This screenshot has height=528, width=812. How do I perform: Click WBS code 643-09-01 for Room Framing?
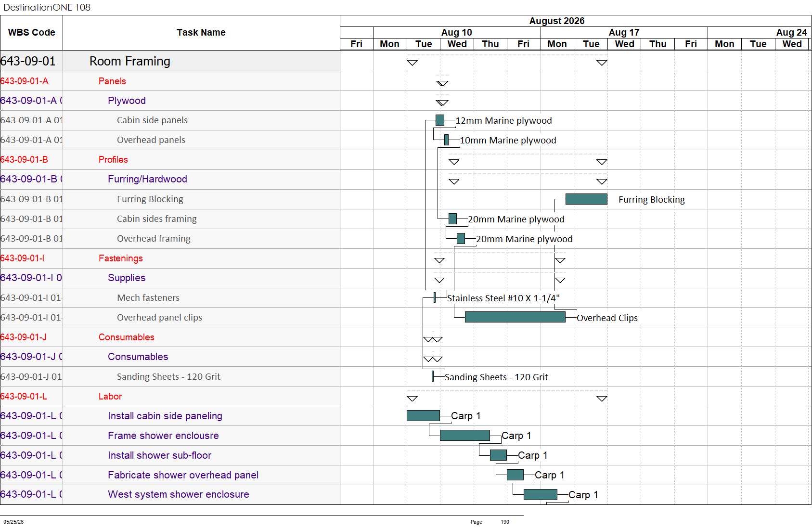coord(28,61)
